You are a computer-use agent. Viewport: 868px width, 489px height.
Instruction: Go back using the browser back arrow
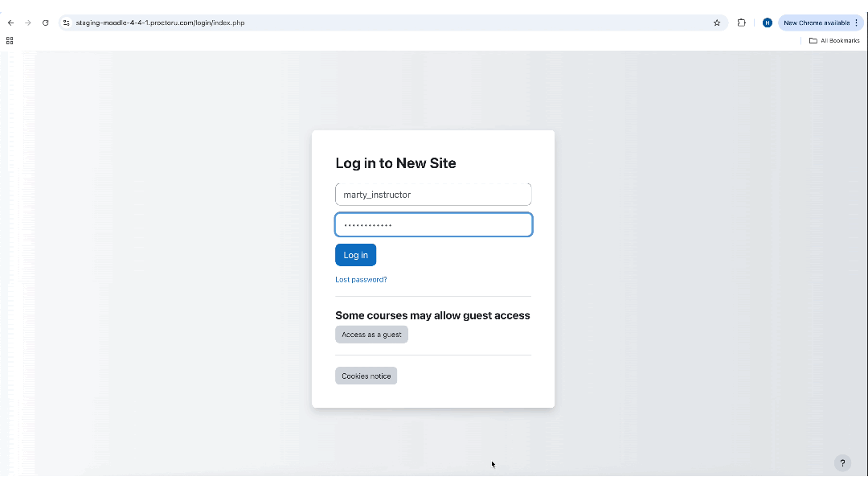10,23
